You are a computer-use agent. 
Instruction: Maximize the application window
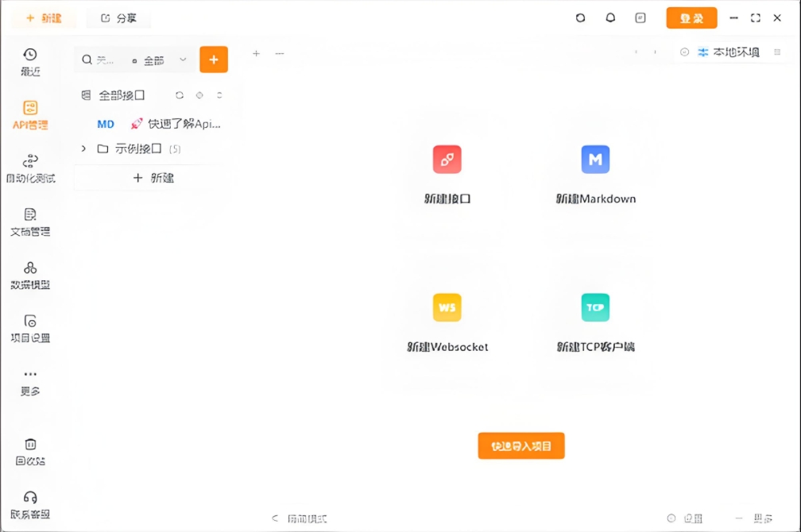pyautogui.click(x=756, y=18)
